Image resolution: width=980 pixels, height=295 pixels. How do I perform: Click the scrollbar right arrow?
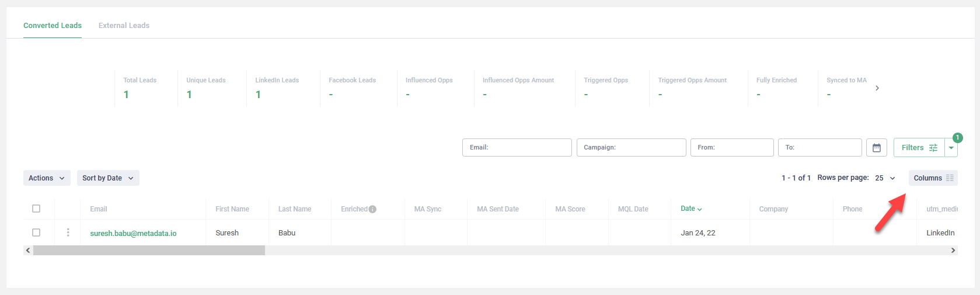(953, 251)
